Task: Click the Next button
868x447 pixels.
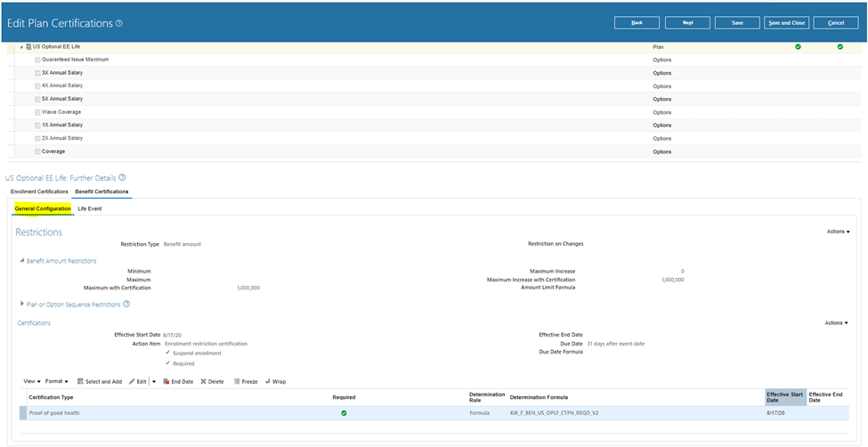Action: pos(687,23)
